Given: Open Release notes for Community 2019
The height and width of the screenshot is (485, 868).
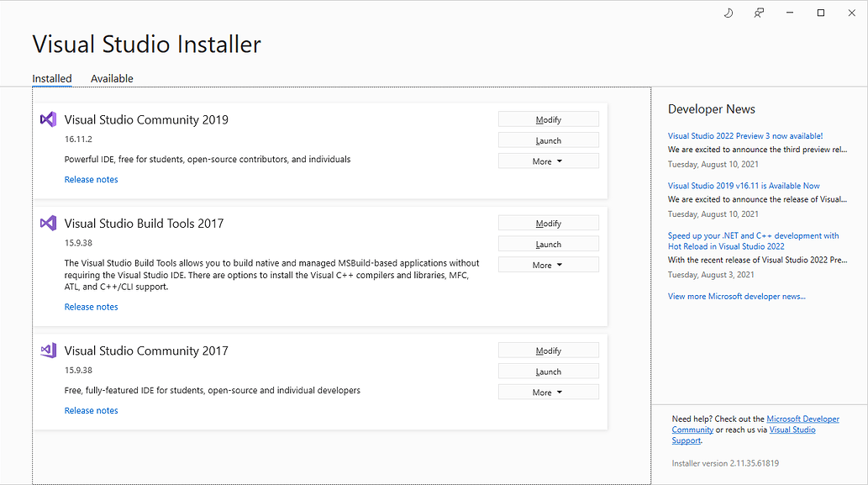Looking at the screenshot, I should pyautogui.click(x=92, y=179).
